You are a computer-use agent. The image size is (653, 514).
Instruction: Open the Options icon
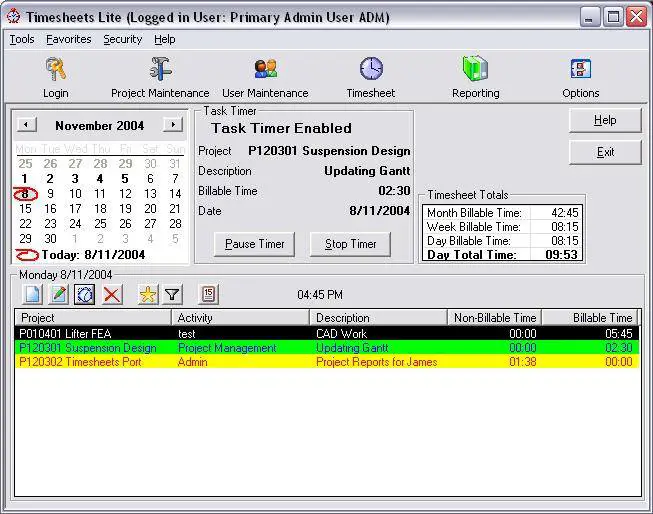click(x=580, y=69)
